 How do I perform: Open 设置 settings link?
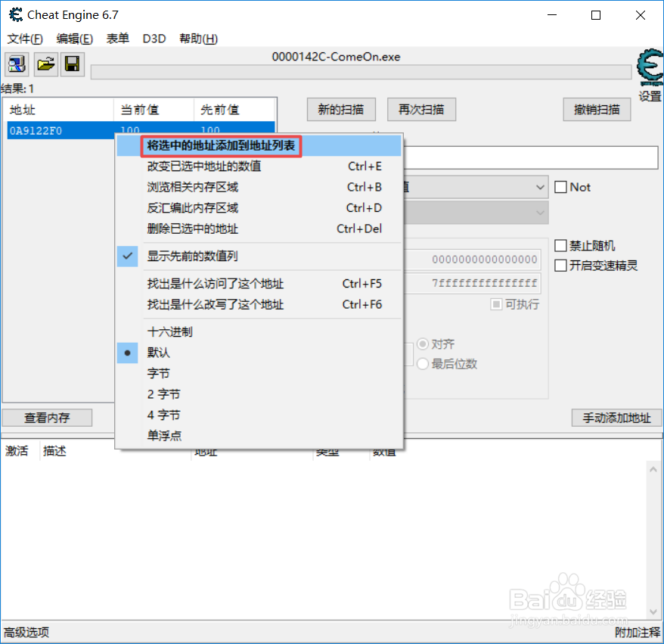point(650,96)
